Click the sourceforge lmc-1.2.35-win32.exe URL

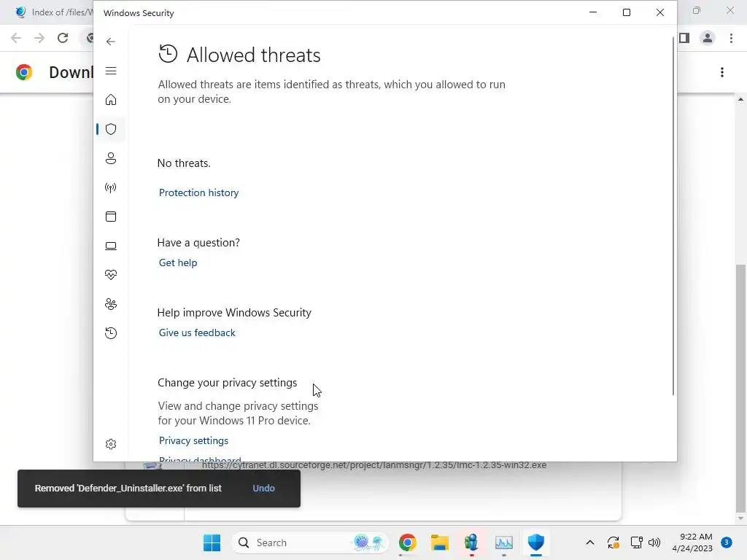point(374,465)
